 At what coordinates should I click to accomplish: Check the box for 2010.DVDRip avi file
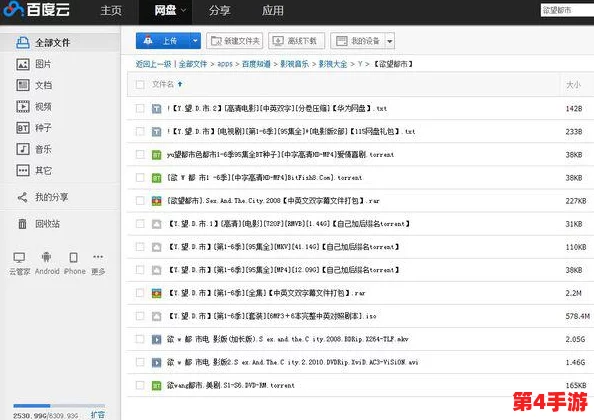tap(140, 362)
